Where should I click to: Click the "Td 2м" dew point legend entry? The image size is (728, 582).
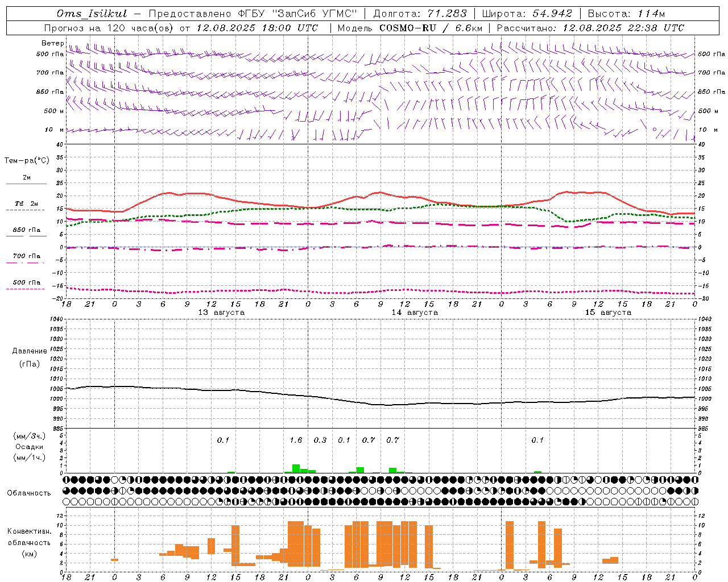tap(27, 203)
